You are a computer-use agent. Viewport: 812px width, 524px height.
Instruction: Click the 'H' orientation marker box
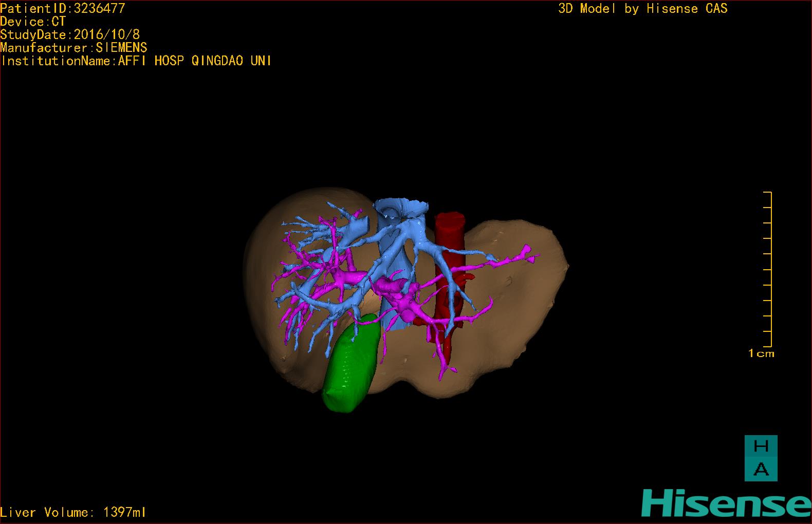(x=761, y=446)
